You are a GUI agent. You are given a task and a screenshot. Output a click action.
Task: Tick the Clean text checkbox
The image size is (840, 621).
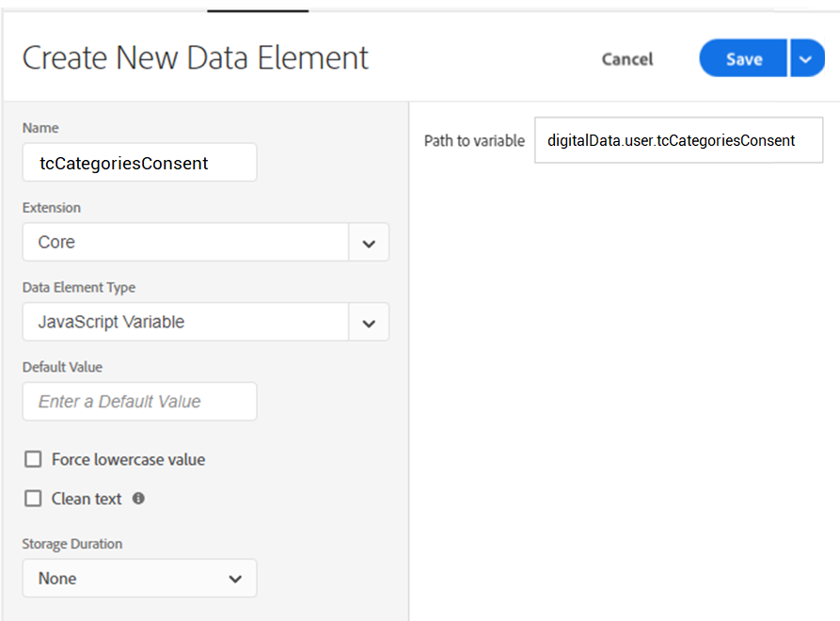(34, 499)
